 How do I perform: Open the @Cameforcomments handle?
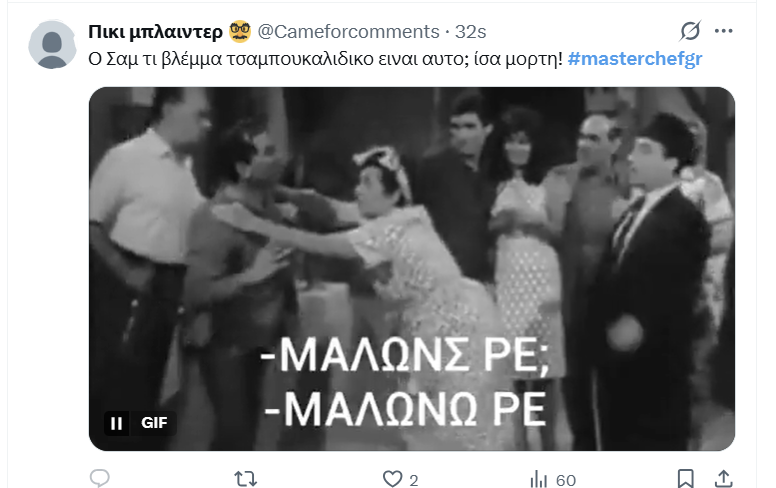pos(348,32)
